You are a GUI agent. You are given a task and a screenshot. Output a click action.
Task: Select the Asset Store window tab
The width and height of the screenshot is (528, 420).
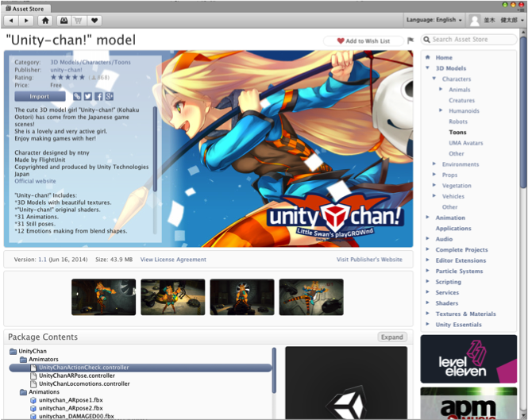[25, 9]
